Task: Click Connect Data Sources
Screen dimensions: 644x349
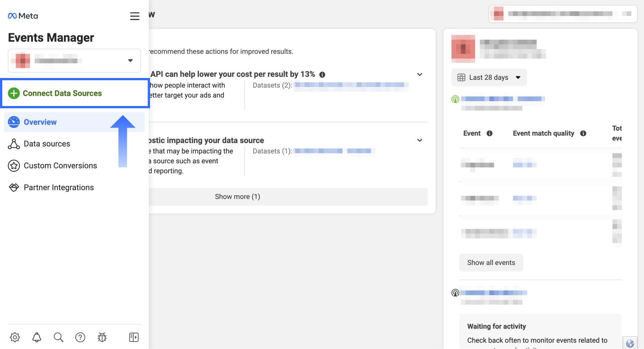Action: [62, 93]
